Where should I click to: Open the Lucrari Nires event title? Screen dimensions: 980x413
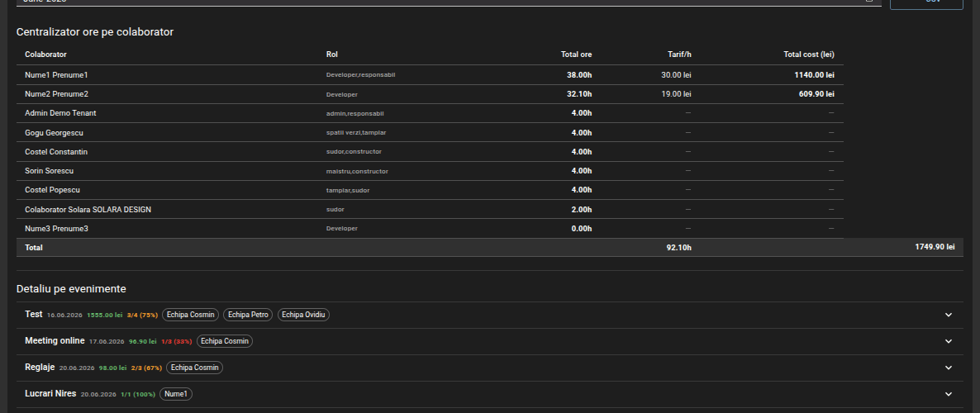50,394
